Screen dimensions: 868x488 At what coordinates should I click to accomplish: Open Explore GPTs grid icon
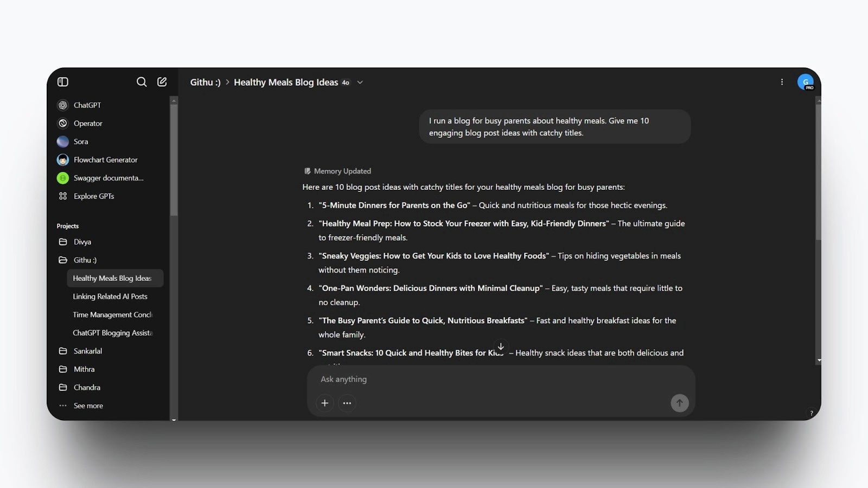[x=63, y=196]
